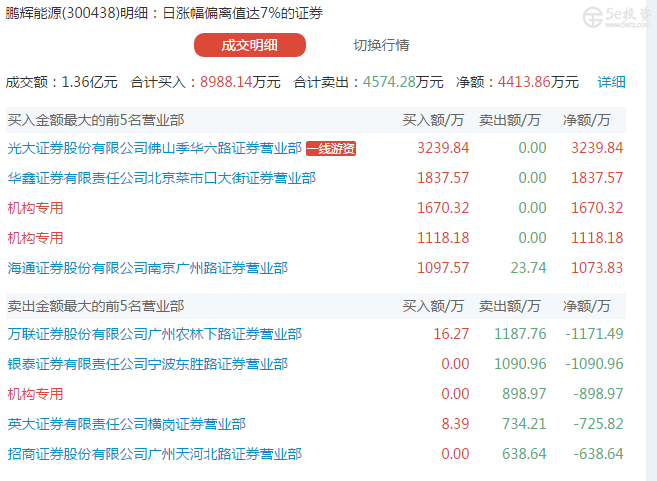657x481 pixels.
Task: Click 卖出额/万 column header in buy table
Action: [510, 120]
